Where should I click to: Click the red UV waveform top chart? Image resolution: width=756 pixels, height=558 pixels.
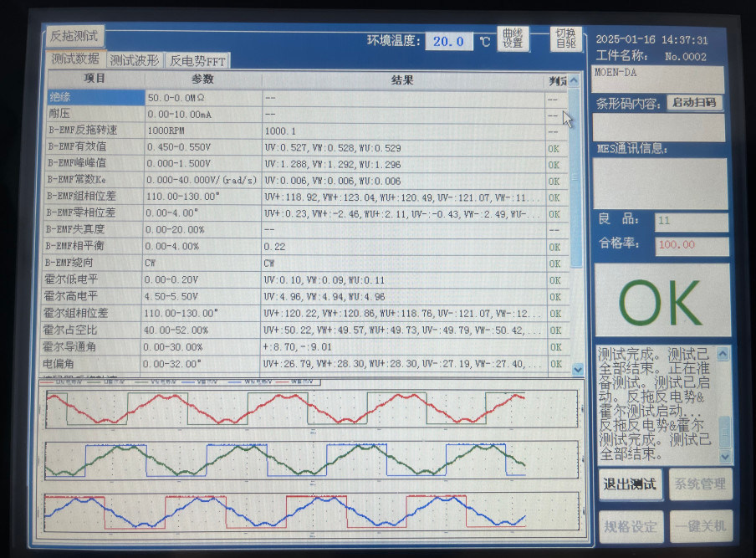click(309, 409)
